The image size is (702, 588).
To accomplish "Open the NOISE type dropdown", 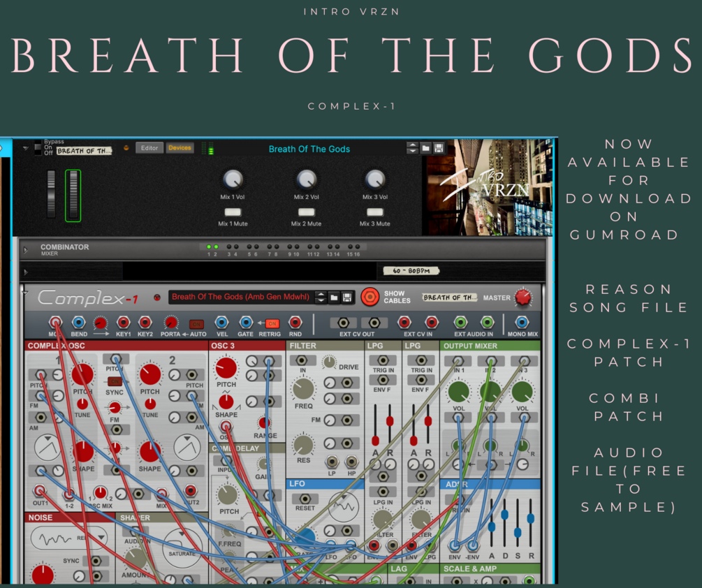I will point(101,538).
